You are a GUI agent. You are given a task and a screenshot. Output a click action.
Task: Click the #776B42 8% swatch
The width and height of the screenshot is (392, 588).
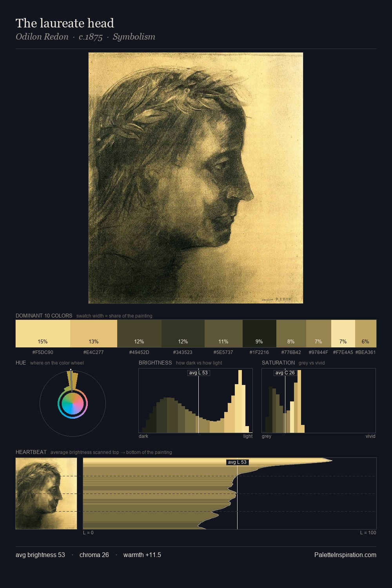[291, 334]
